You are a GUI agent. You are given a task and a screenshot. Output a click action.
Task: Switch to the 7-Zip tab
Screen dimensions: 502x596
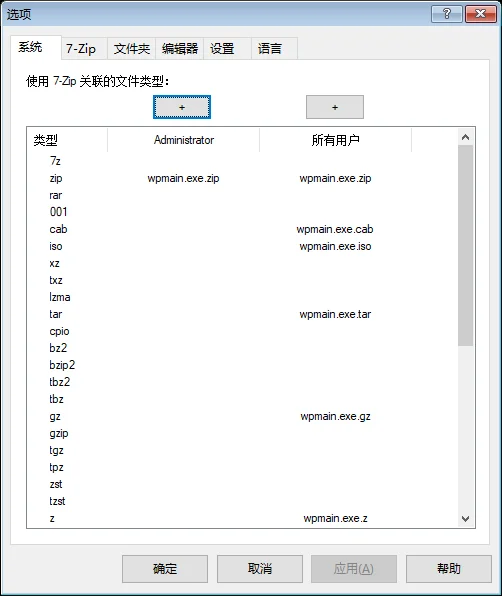83,49
